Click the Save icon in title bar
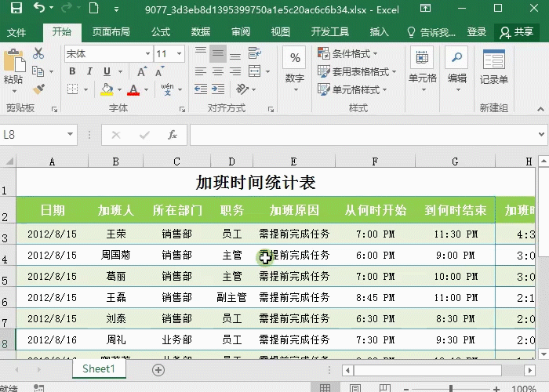 (x=16, y=8)
